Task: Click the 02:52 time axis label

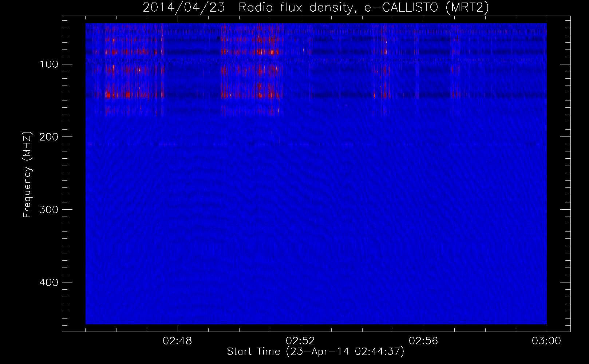Action: [300, 341]
